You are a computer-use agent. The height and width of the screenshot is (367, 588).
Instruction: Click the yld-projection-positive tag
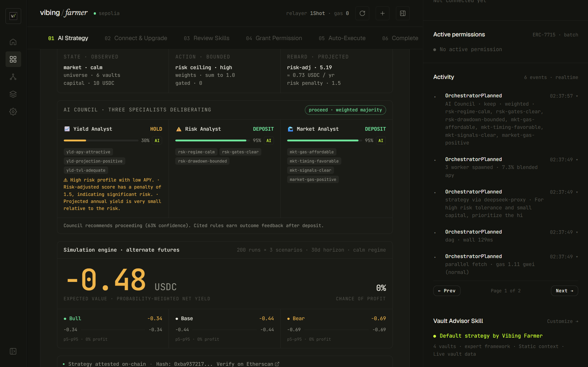coord(94,161)
